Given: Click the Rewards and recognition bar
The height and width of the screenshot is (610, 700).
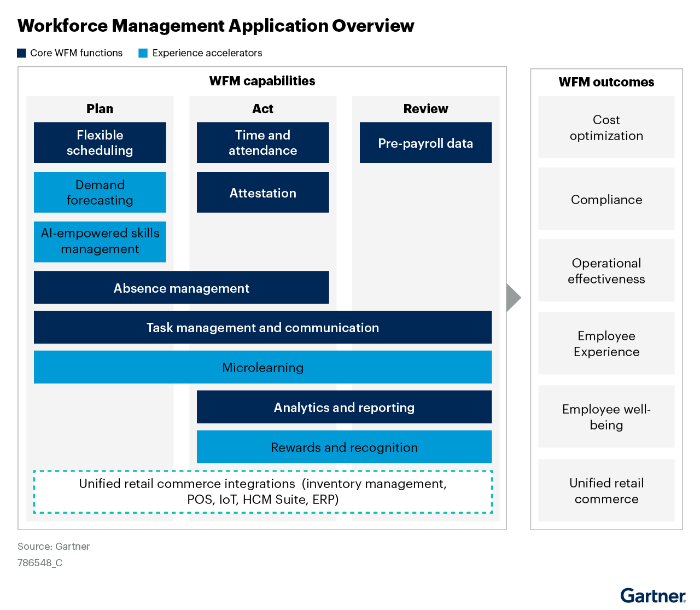Looking at the screenshot, I should pos(345,447).
